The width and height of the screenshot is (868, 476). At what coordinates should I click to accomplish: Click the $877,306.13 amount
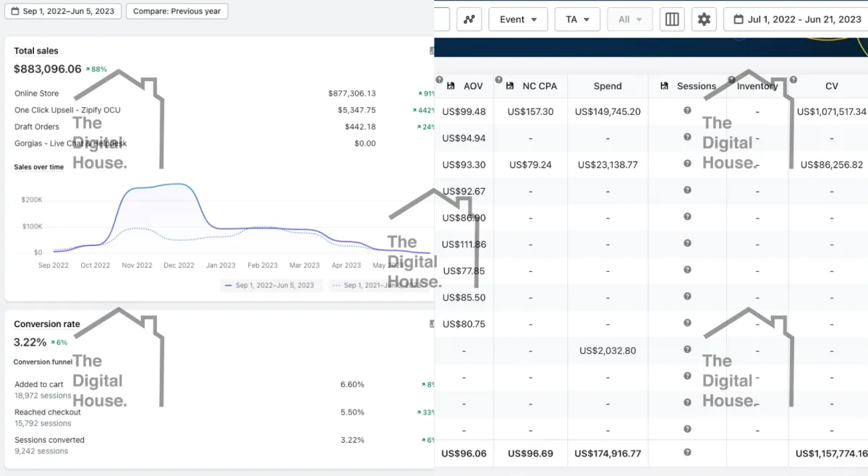coord(352,93)
